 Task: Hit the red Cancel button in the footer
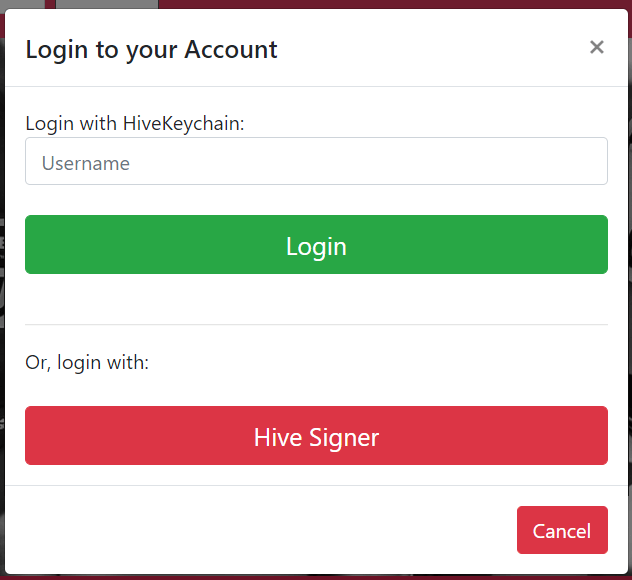coord(562,530)
